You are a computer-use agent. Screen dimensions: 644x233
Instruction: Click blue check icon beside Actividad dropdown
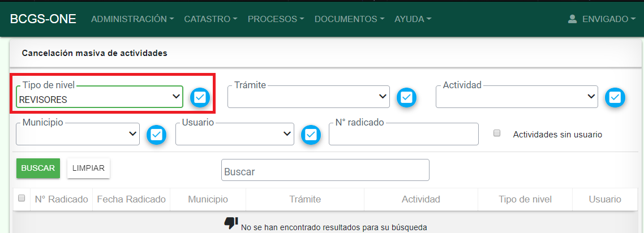(615, 98)
